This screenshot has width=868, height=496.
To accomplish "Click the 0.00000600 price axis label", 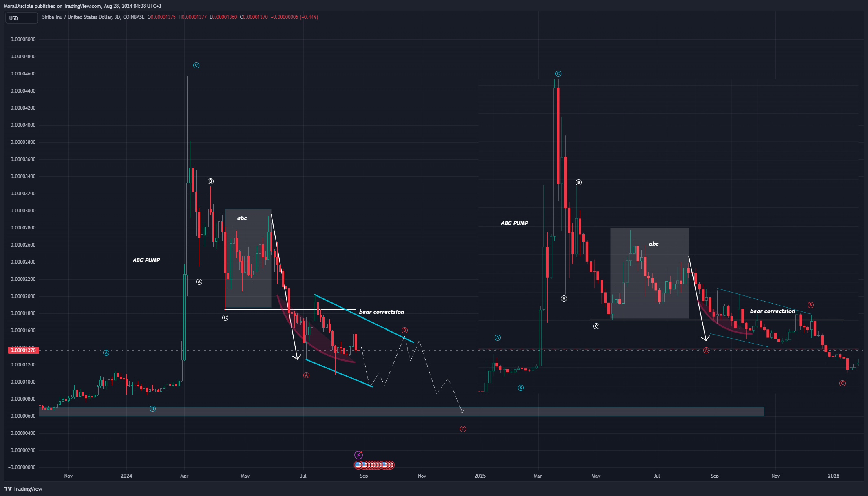I will point(23,416).
